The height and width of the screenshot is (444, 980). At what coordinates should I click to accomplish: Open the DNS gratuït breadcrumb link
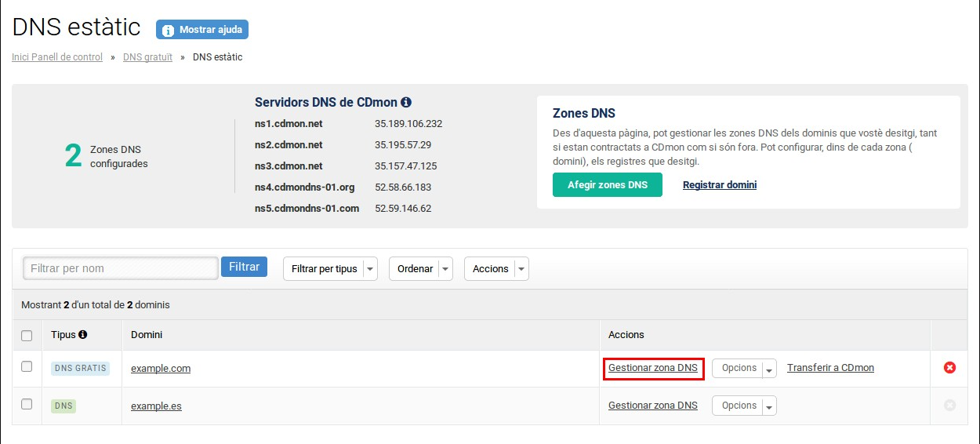click(x=147, y=57)
